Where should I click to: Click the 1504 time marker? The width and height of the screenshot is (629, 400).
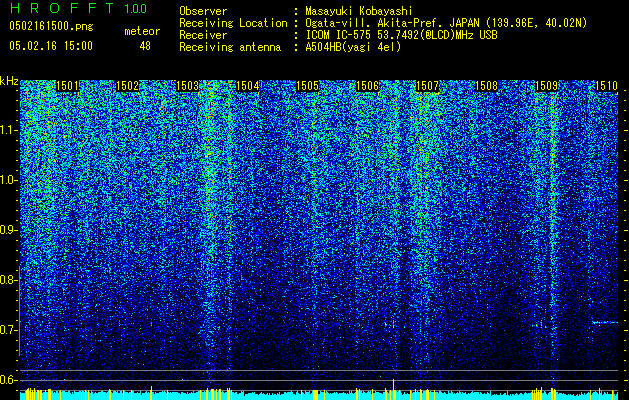[248, 86]
